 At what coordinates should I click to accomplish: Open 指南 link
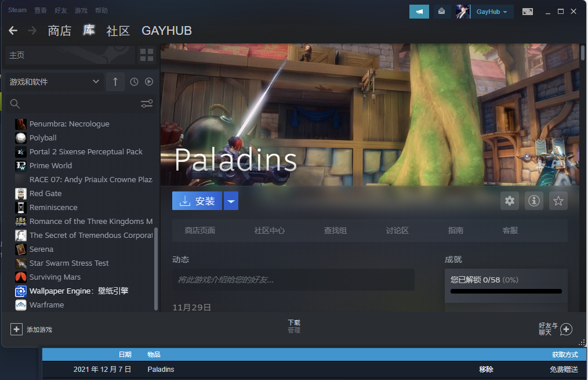click(x=456, y=230)
